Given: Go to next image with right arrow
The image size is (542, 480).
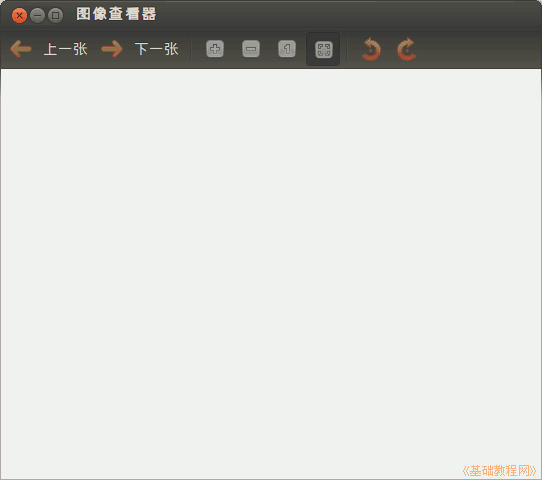Looking at the screenshot, I should [112, 49].
